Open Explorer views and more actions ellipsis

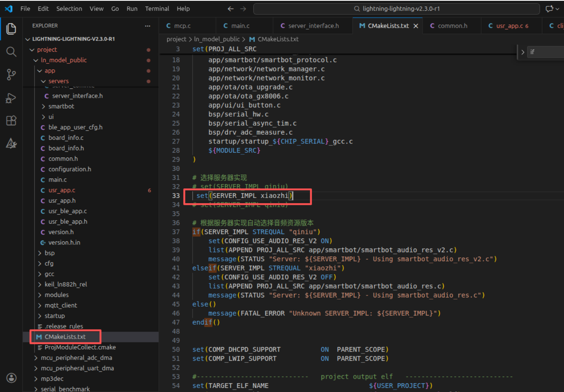148,26
